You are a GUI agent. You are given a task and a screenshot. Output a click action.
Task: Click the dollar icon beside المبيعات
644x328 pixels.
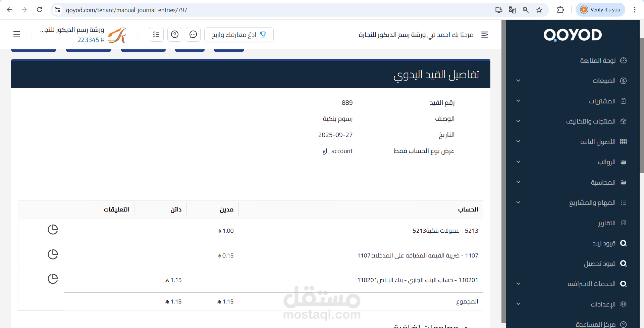(624, 81)
